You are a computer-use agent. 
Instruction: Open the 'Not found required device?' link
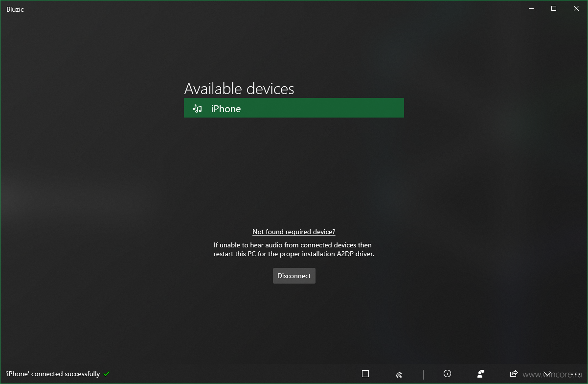tap(294, 232)
